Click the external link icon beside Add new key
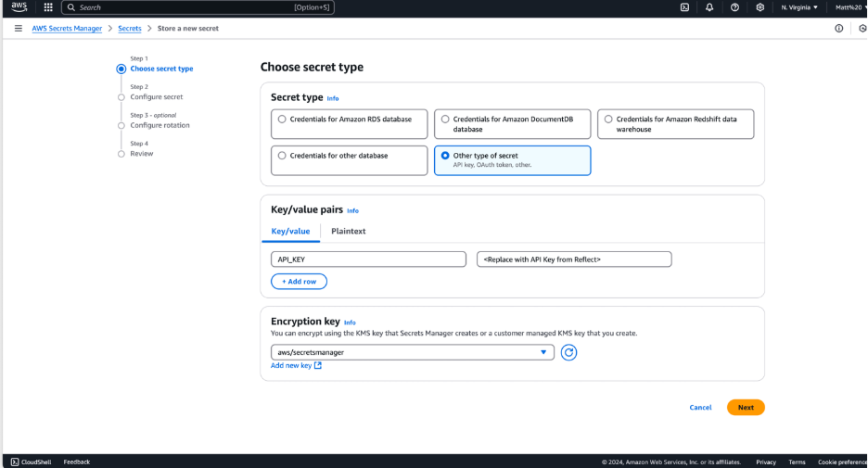 [318, 365]
